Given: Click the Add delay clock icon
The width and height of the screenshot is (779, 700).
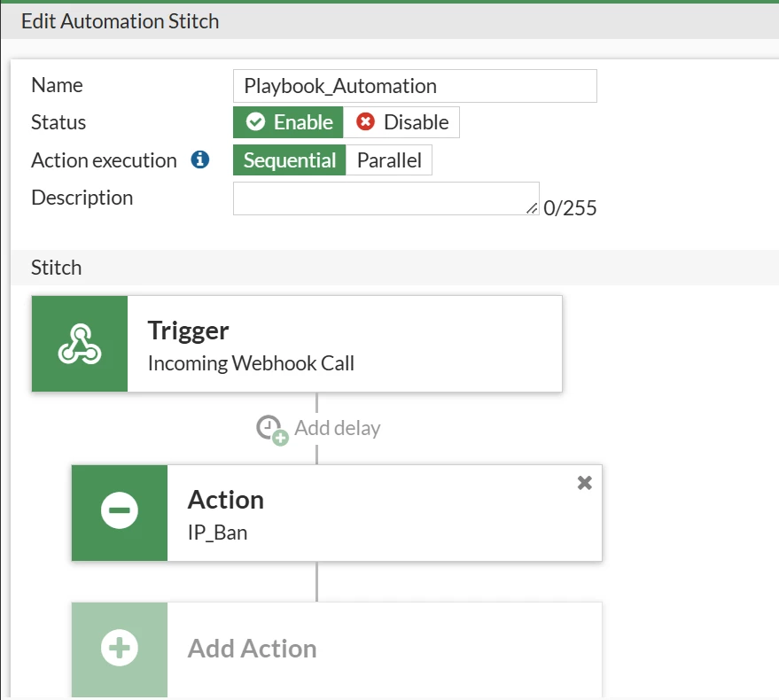Looking at the screenshot, I should [272, 430].
